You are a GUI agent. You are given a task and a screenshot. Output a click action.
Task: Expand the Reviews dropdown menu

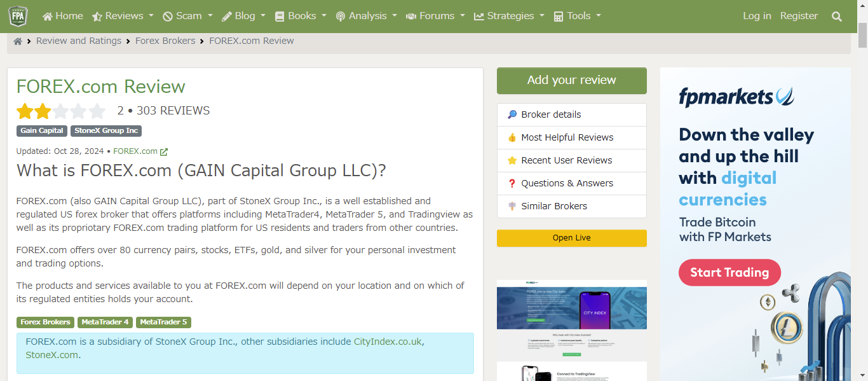[123, 16]
